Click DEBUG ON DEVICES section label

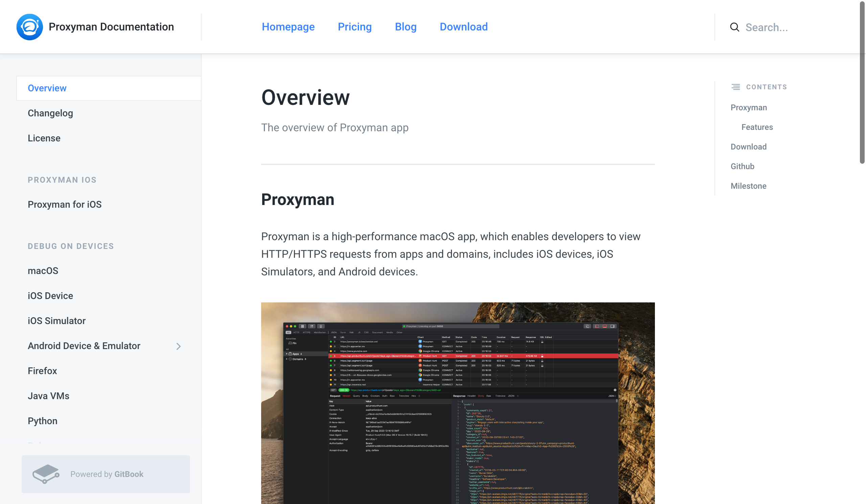point(70,246)
